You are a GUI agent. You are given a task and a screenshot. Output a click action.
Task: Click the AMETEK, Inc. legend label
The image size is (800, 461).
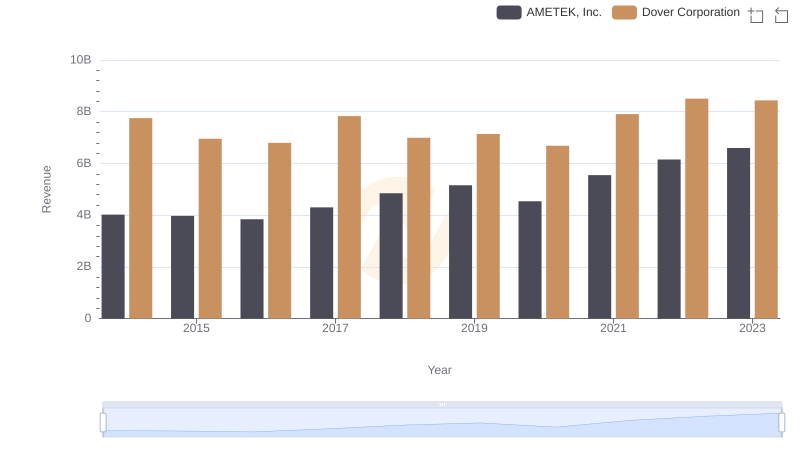[564, 12]
